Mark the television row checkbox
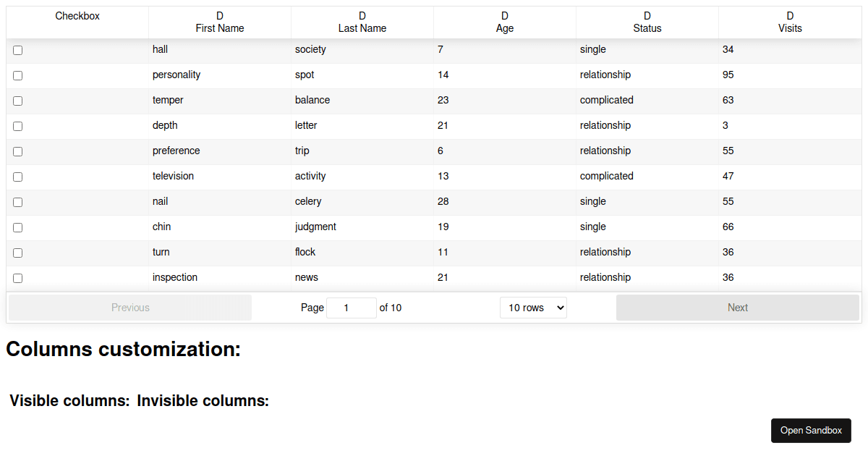The image size is (868, 456). coord(18,177)
